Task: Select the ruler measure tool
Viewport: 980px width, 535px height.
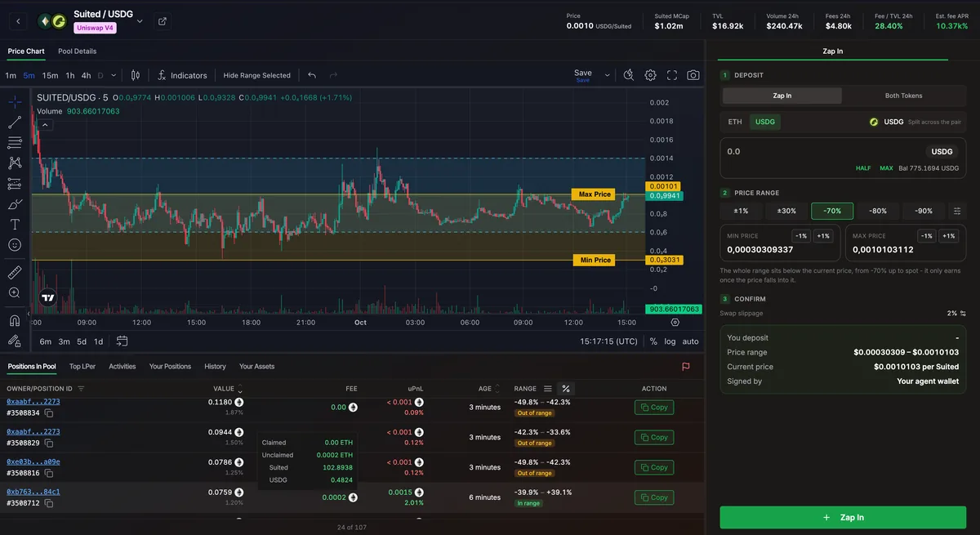Action: point(15,272)
